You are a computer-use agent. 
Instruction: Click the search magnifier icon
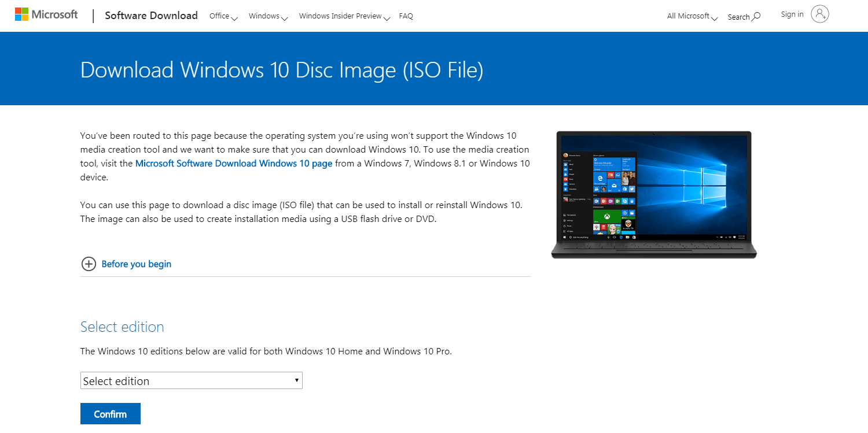(x=756, y=16)
